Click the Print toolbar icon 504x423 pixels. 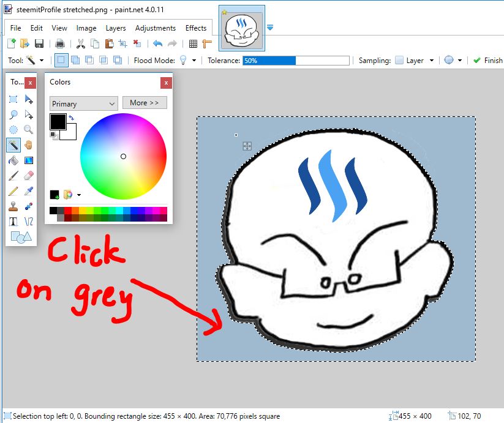click(60, 43)
